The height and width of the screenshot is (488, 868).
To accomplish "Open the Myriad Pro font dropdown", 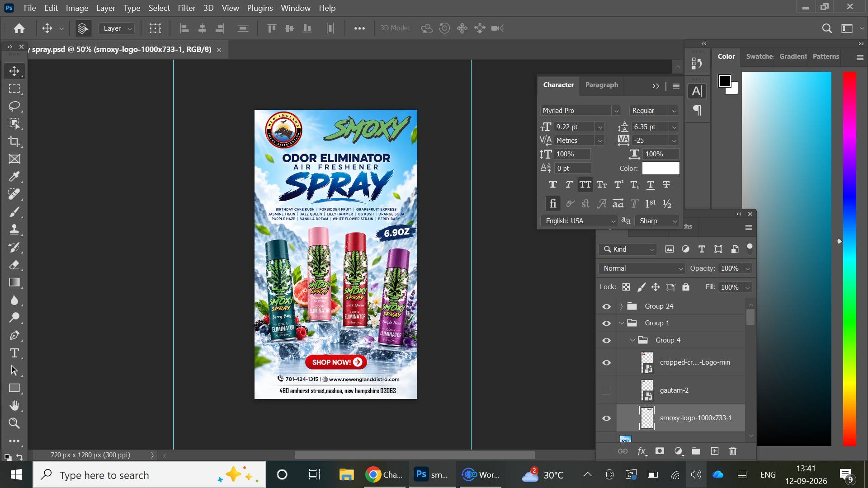I will click(580, 111).
